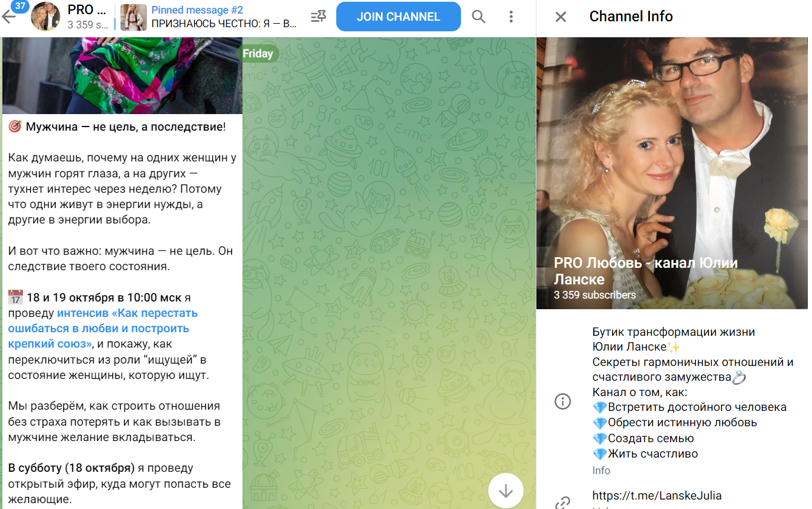Go back using the arrow with unread badge

(9, 17)
